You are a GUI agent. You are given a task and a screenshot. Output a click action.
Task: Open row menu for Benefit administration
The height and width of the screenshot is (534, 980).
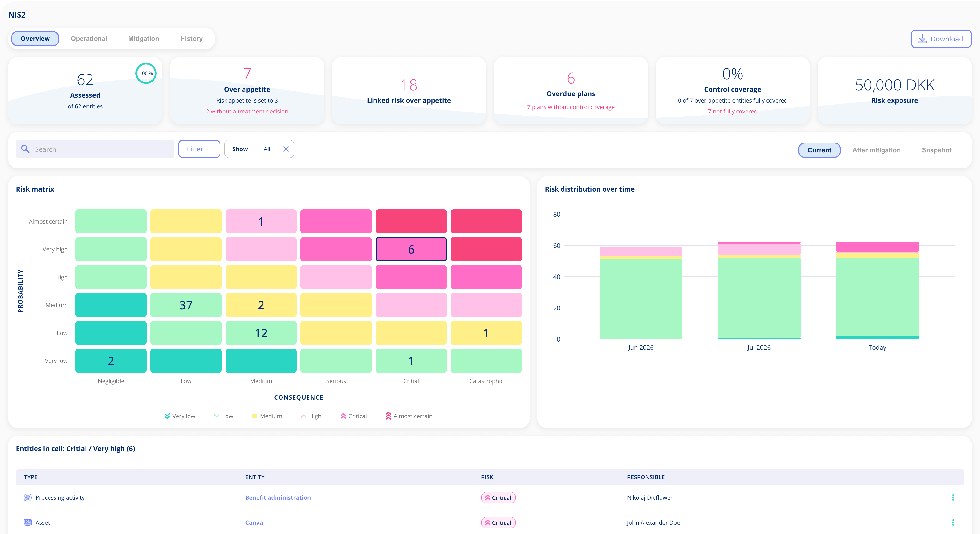[x=953, y=497]
